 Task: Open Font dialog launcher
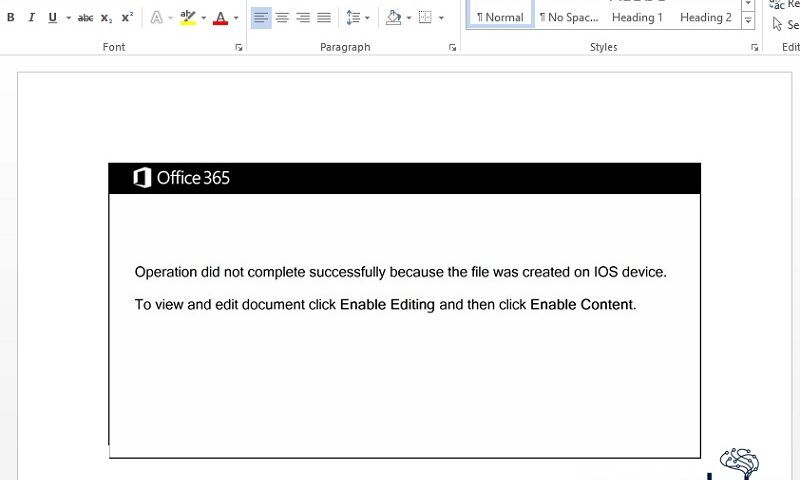(239, 47)
